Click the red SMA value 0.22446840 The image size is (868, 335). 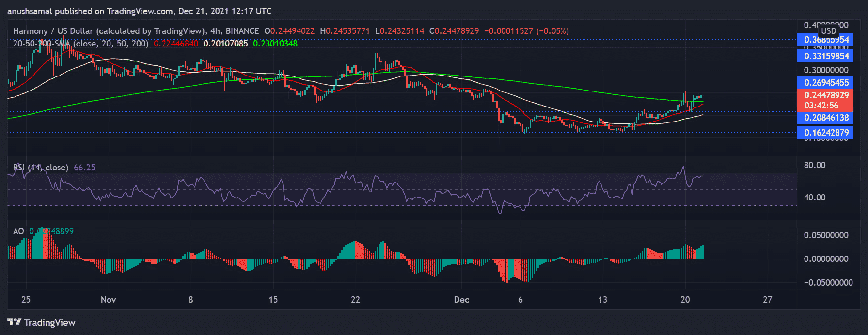(x=176, y=44)
